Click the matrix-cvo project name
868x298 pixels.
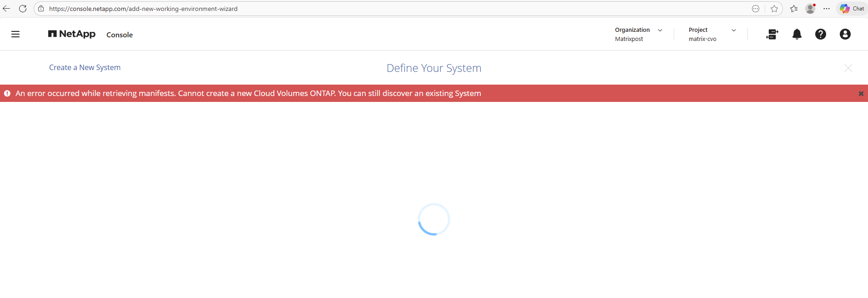coord(702,39)
